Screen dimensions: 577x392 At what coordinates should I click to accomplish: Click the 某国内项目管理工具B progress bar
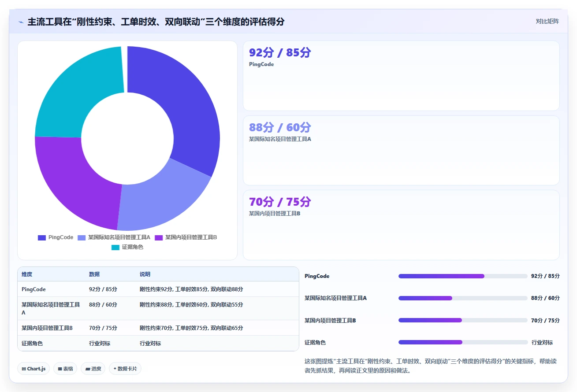(x=463, y=320)
